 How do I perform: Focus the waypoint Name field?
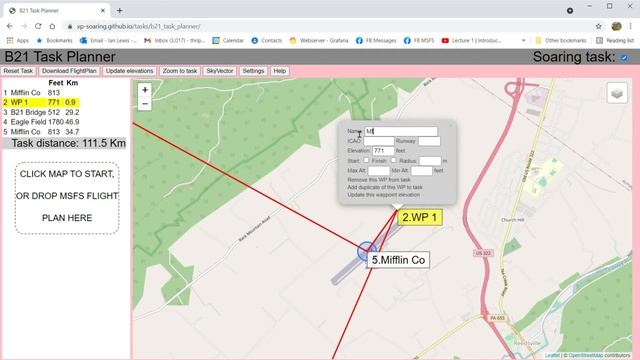click(x=401, y=131)
